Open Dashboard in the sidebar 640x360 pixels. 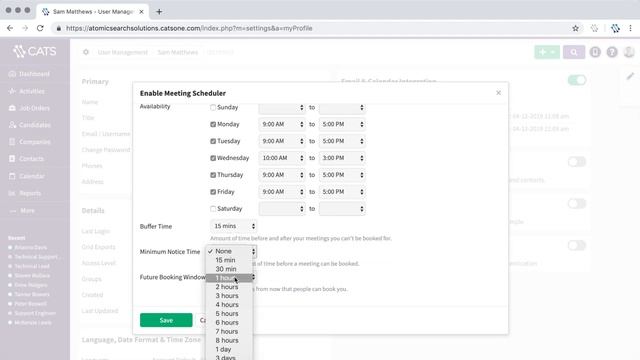coord(29,74)
